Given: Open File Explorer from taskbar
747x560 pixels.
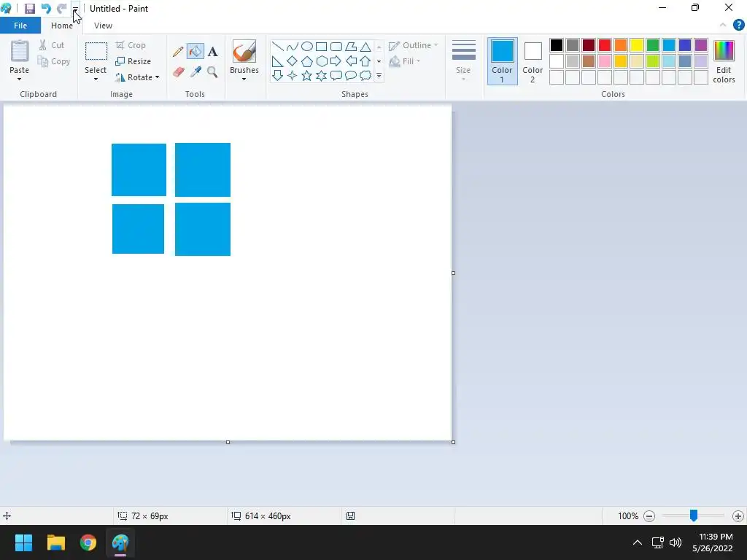Looking at the screenshot, I should click(55, 542).
